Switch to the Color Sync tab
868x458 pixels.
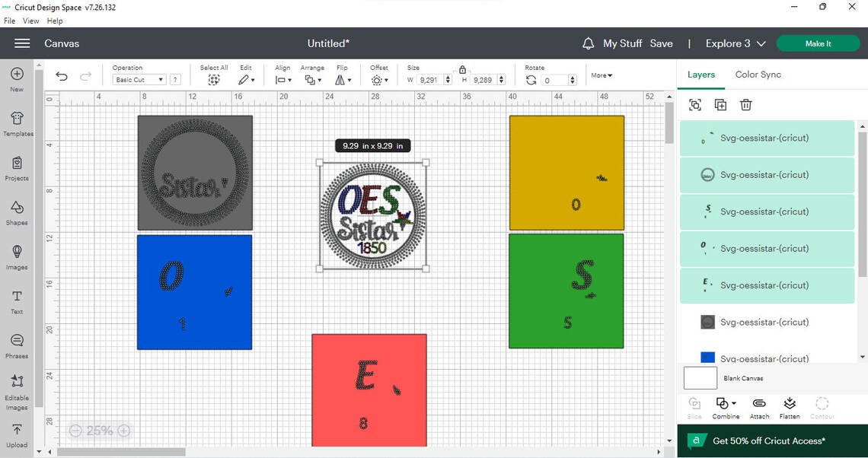coord(758,75)
